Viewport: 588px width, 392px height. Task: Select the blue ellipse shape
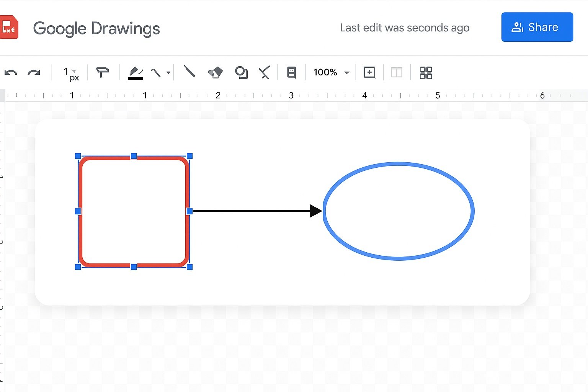pyautogui.click(x=399, y=165)
